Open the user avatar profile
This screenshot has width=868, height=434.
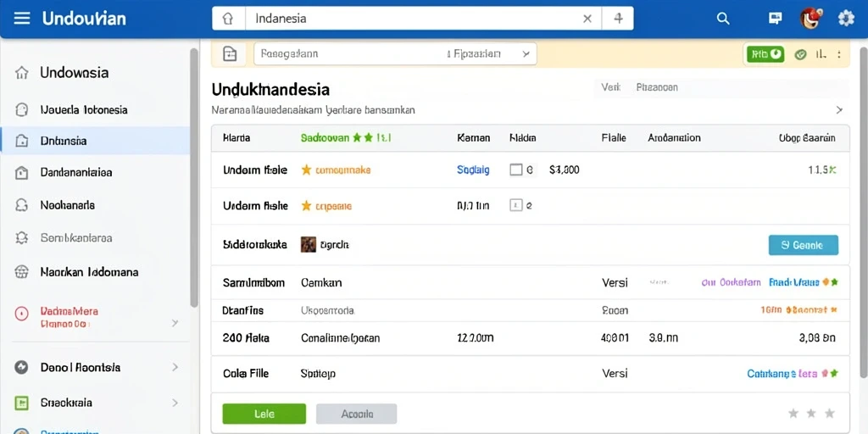click(x=810, y=19)
